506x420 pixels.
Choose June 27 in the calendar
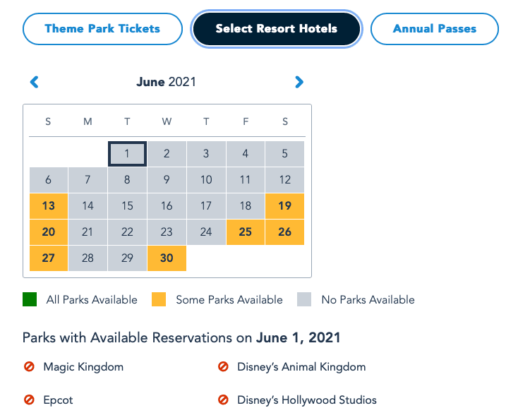point(49,258)
